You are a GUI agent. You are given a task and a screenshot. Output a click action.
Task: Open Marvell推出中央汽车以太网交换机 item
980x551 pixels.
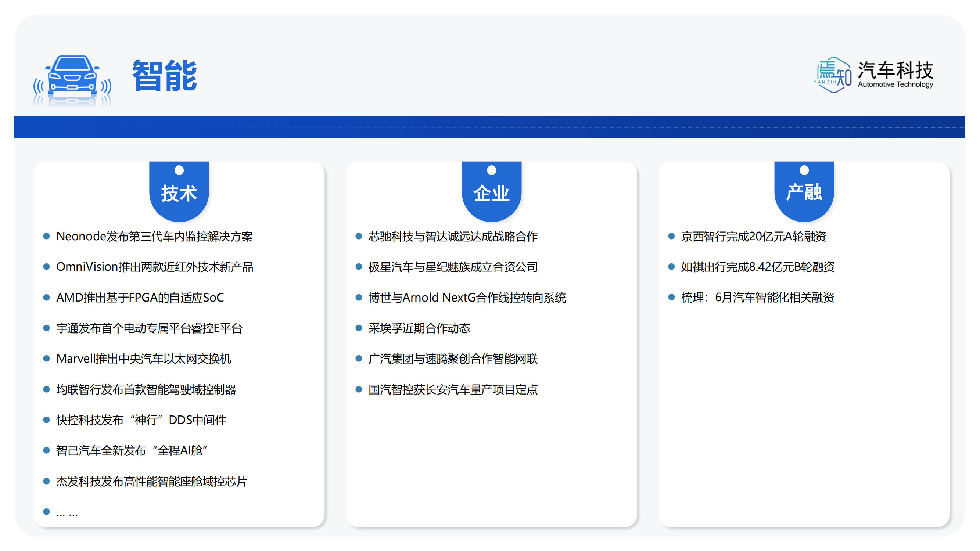click(143, 359)
